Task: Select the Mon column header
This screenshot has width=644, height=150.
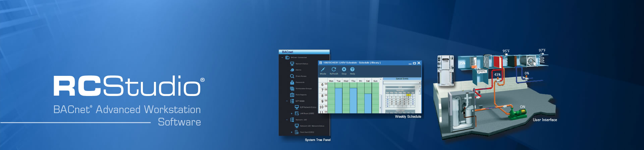Action: click(x=331, y=81)
